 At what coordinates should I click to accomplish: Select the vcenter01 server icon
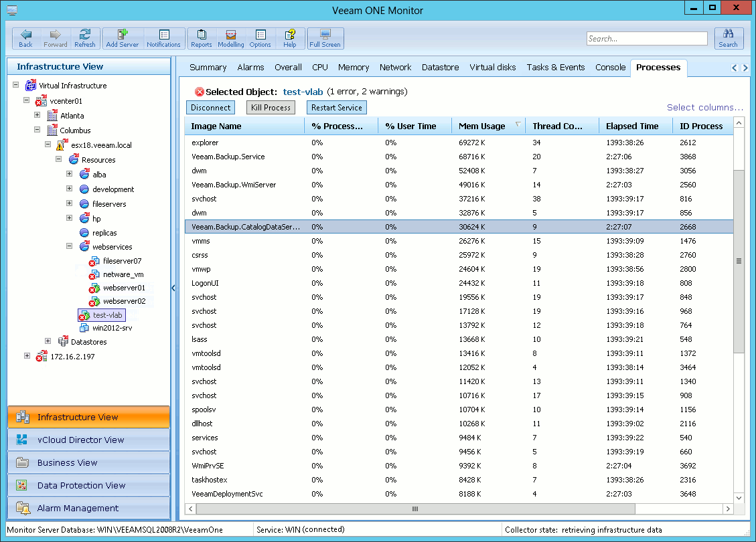pyautogui.click(x=42, y=100)
